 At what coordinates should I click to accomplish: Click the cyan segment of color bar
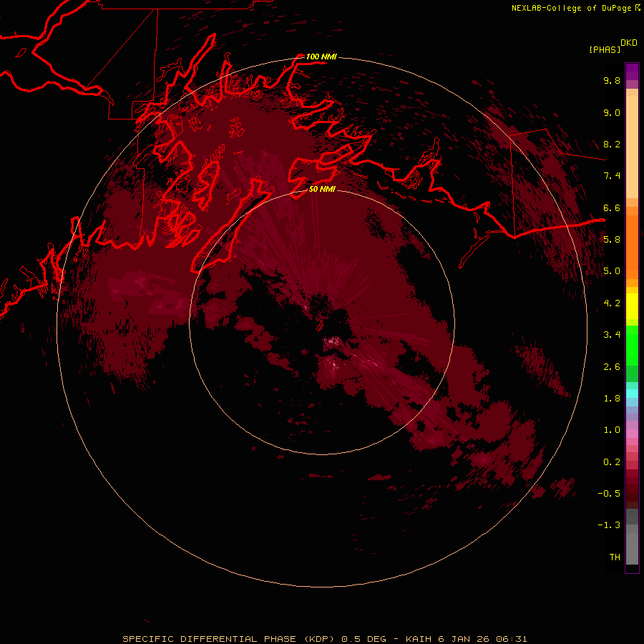tap(632, 393)
